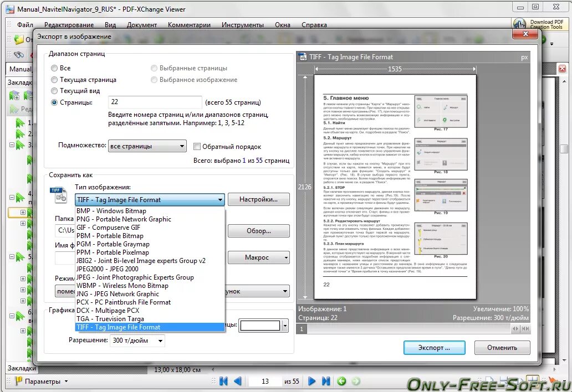Open the Справка menu
This screenshot has width=572, height=392.
(314, 25)
